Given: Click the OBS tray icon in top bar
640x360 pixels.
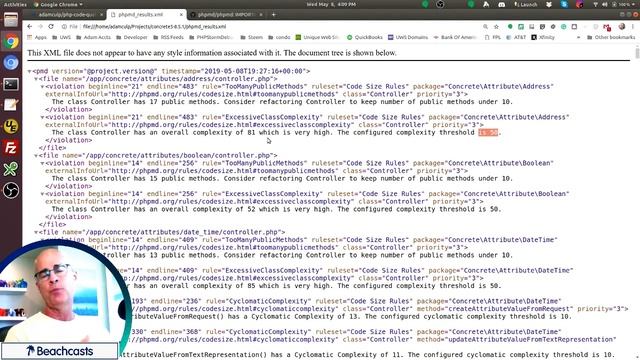Looking at the screenshot, I should click(x=440, y=4).
